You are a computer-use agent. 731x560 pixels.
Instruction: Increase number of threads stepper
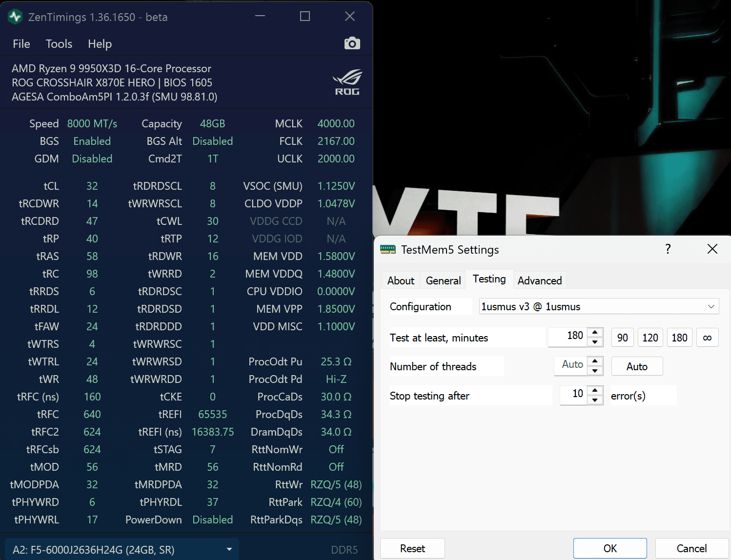[595, 361]
